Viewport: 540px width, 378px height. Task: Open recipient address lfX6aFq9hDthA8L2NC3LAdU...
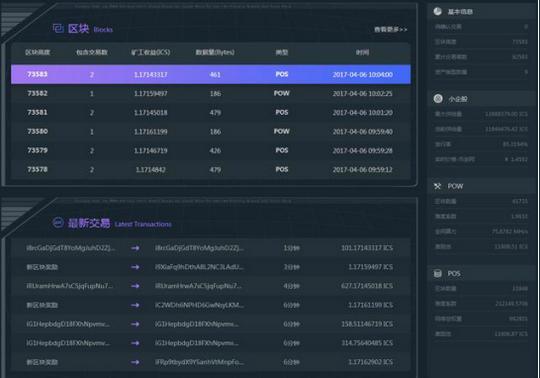point(199,267)
